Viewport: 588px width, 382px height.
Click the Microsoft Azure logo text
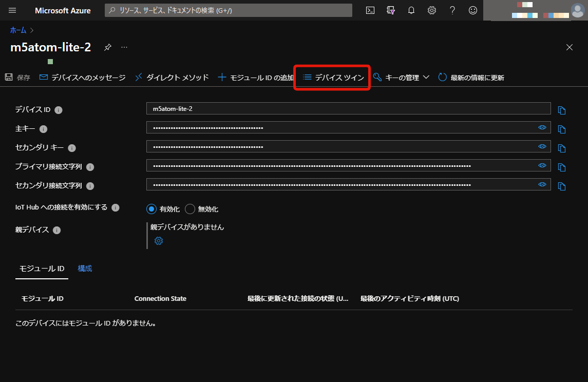click(63, 10)
